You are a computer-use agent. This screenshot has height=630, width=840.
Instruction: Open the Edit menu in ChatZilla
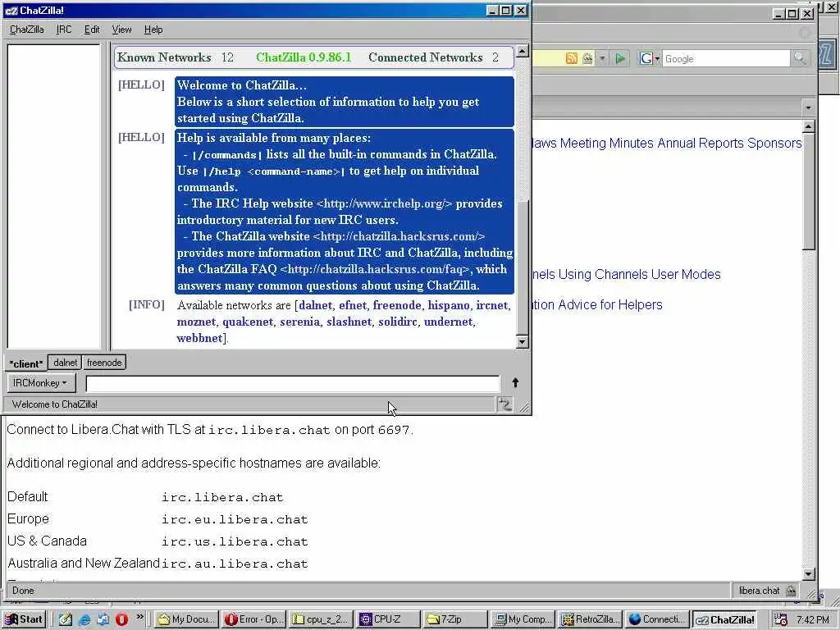(x=92, y=30)
